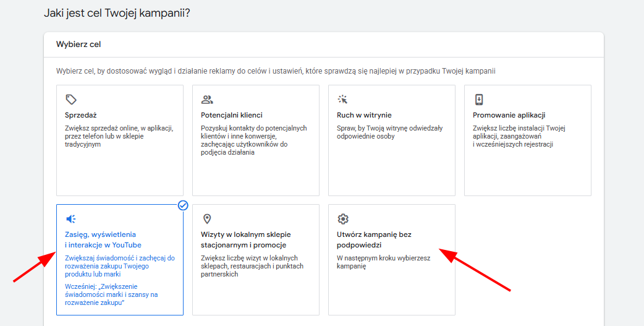Click the "W następnym kroku wybierzesz kampanię" description
This screenshot has height=326, width=644.
pyautogui.click(x=383, y=262)
